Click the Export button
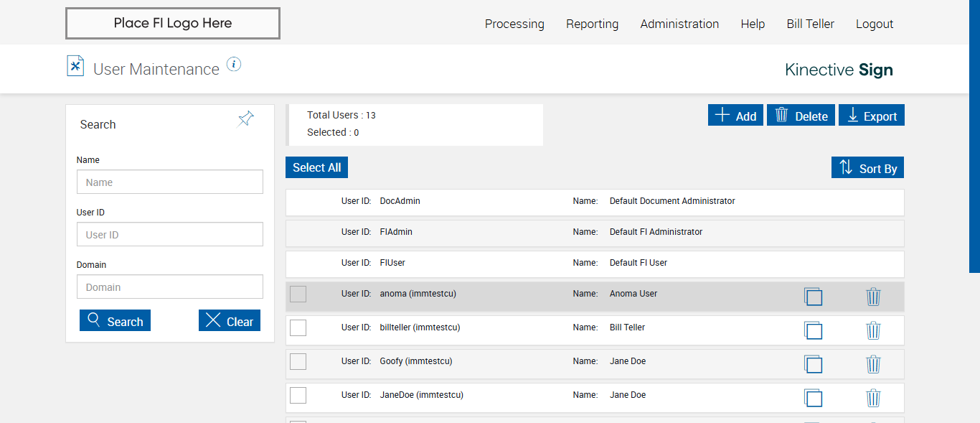The width and height of the screenshot is (980, 423). click(872, 116)
